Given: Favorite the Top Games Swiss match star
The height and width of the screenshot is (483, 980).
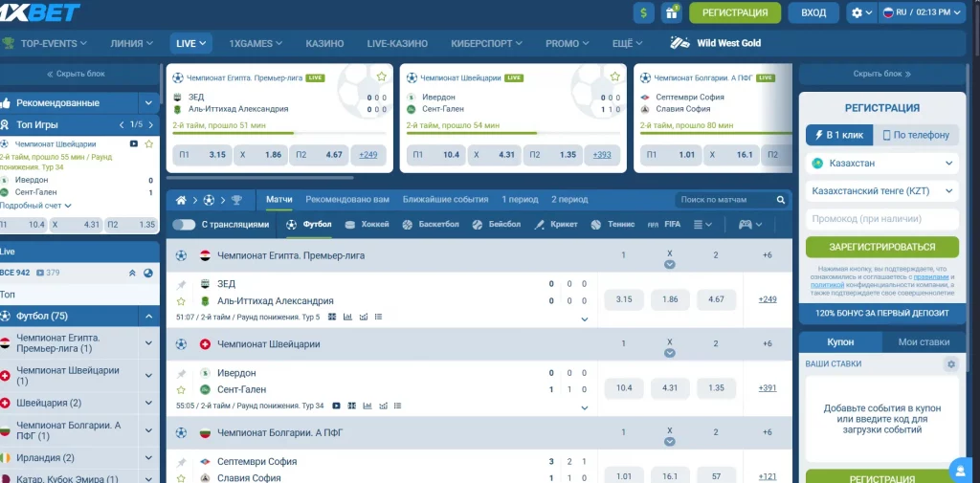Looking at the screenshot, I should click(x=148, y=143).
